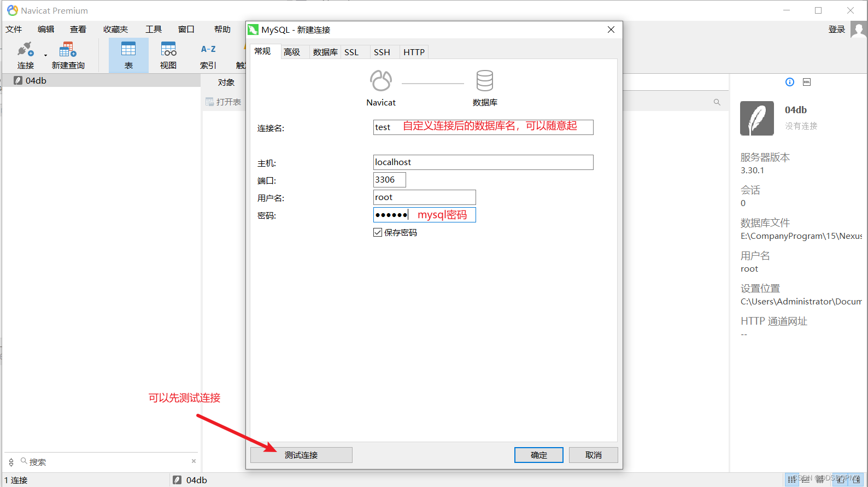Open the 窗口 menu

click(186, 29)
